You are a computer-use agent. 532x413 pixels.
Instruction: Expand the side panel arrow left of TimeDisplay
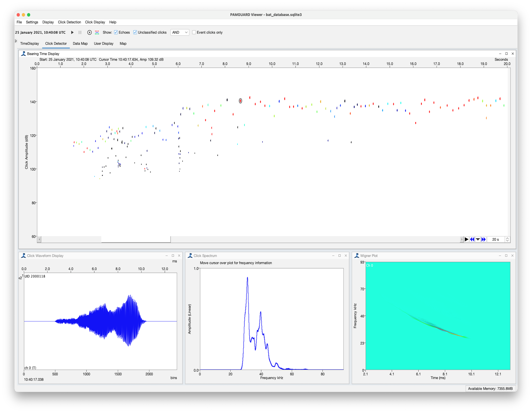point(16,41)
